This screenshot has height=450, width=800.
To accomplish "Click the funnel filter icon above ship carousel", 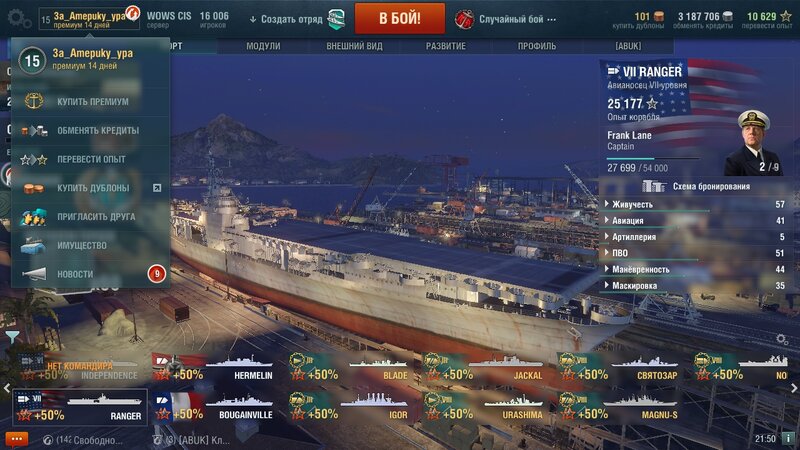I will coord(12,336).
